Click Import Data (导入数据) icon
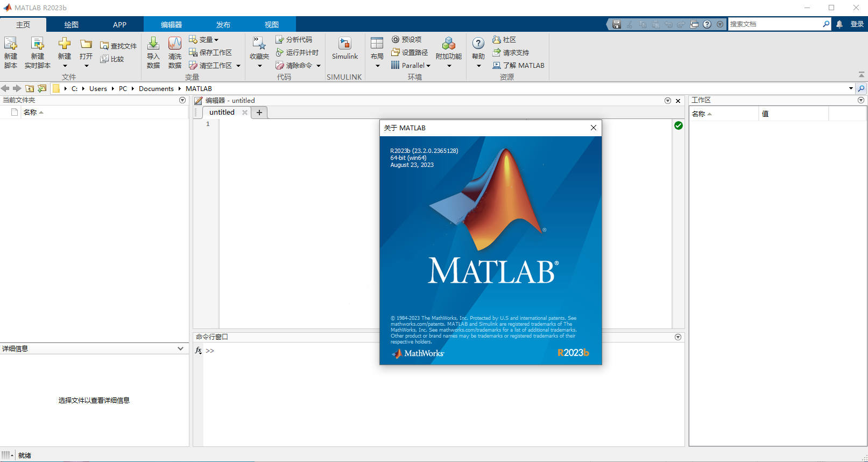Image resolution: width=868 pixels, height=462 pixels. pos(153,44)
